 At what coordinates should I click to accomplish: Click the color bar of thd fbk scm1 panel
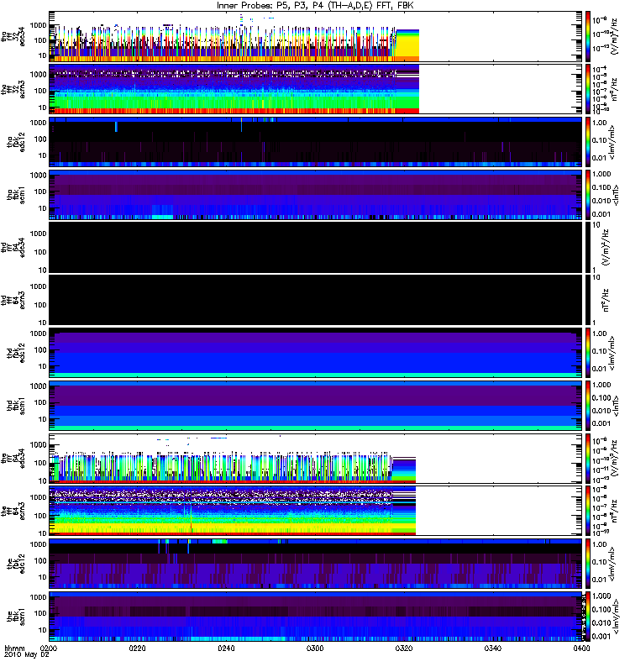point(588,406)
